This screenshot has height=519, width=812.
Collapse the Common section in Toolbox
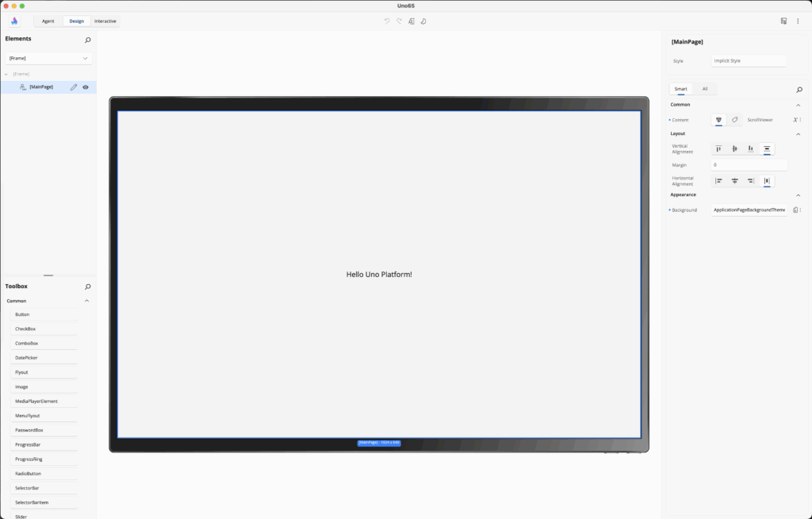click(86, 302)
